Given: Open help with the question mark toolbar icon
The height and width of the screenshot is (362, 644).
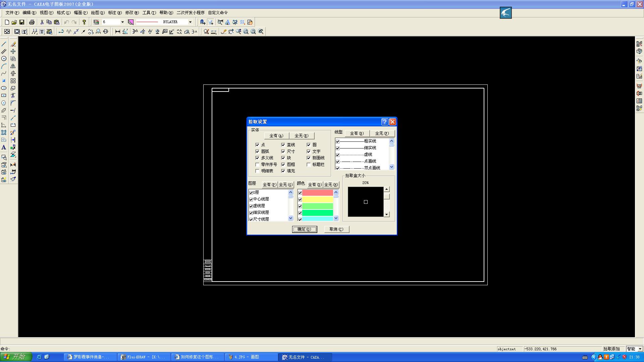Looking at the screenshot, I should click(x=84, y=22).
